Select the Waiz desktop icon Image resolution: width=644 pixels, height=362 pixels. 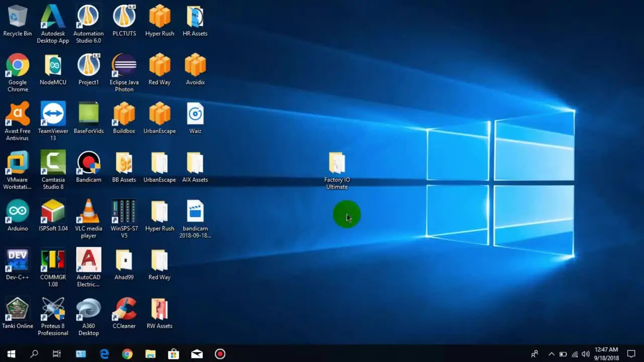195,119
